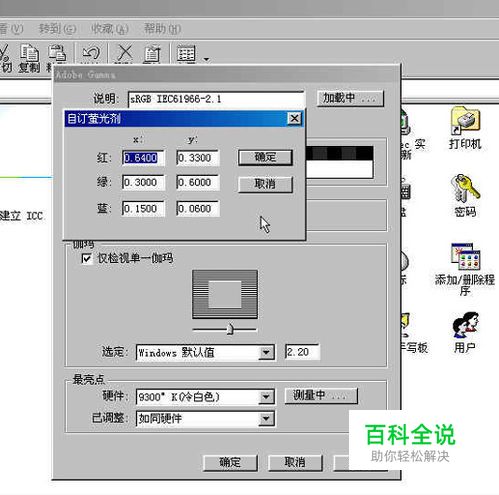Click 确定 at bottom of Adobe Gamma
This screenshot has width=499, height=495.
click(230, 462)
